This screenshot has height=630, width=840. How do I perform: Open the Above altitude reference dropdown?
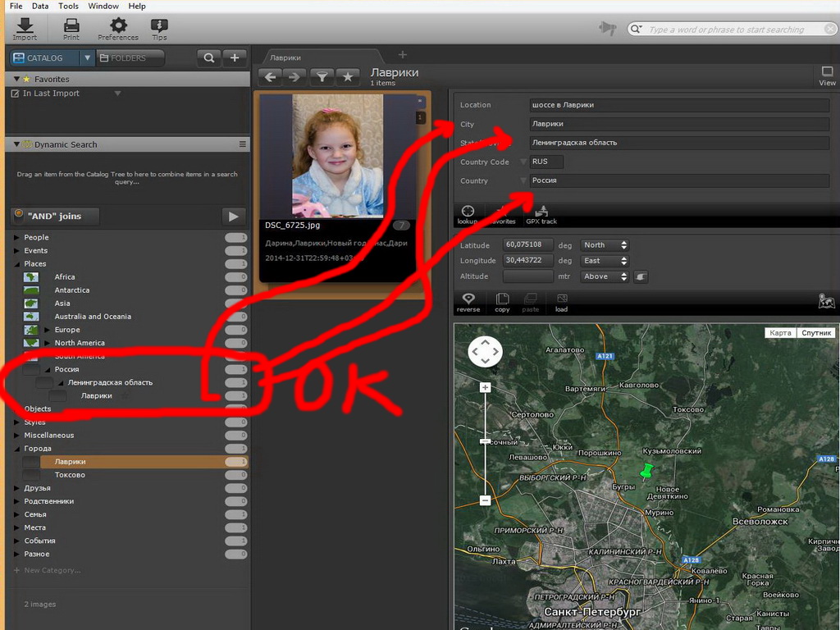click(605, 276)
